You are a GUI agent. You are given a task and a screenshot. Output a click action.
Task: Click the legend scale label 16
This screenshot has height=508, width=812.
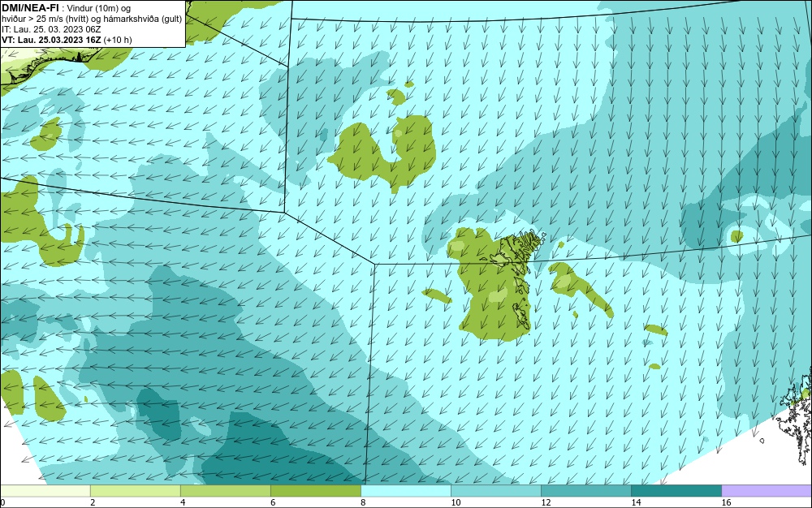726,502
